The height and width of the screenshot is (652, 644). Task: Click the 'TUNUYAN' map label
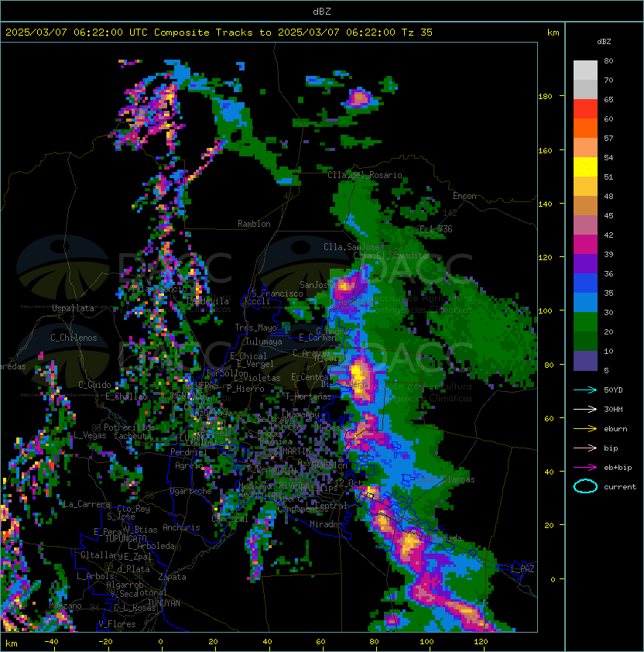pyautogui.click(x=164, y=603)
